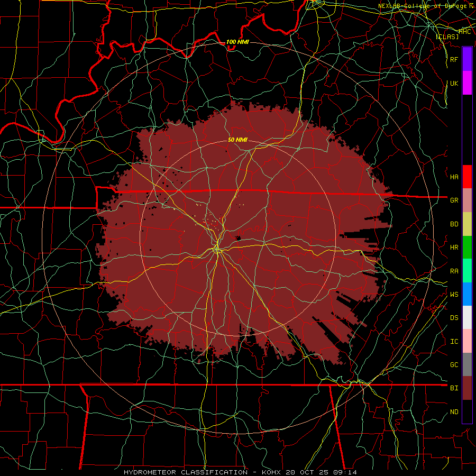Image resolution: width=476 pixels, height=476 pixels.
Task: Click the "ND" legend label
Action: coord(454,412)
